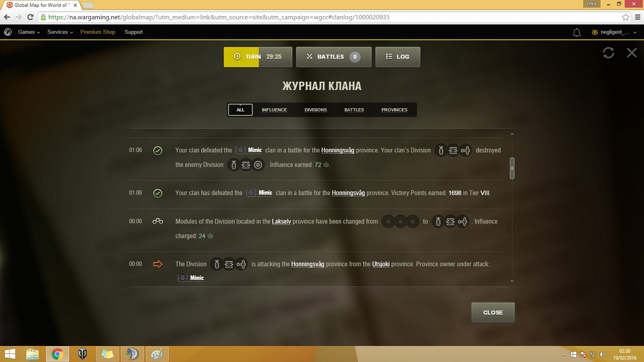This screenshot has height=362, width=644.
Task: Close the clan log overlay with X icon
Action: pyautogui.click(x=631, y=53)
